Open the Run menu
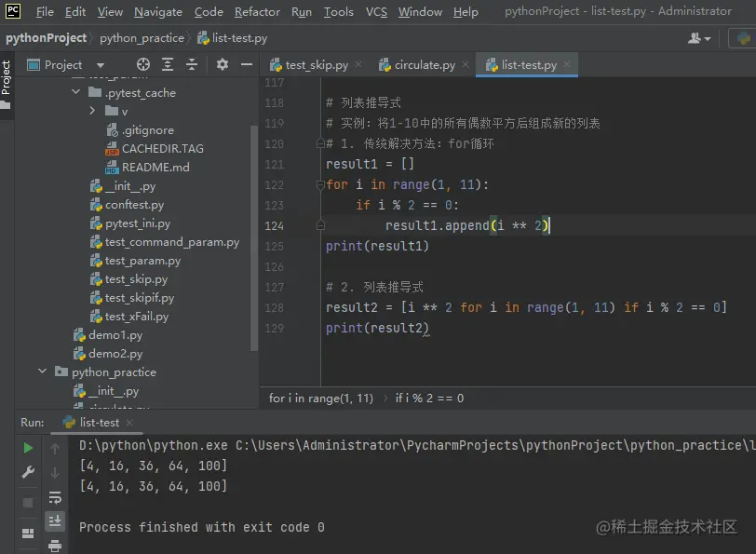756x554 pixels. [x=302, y=11]
